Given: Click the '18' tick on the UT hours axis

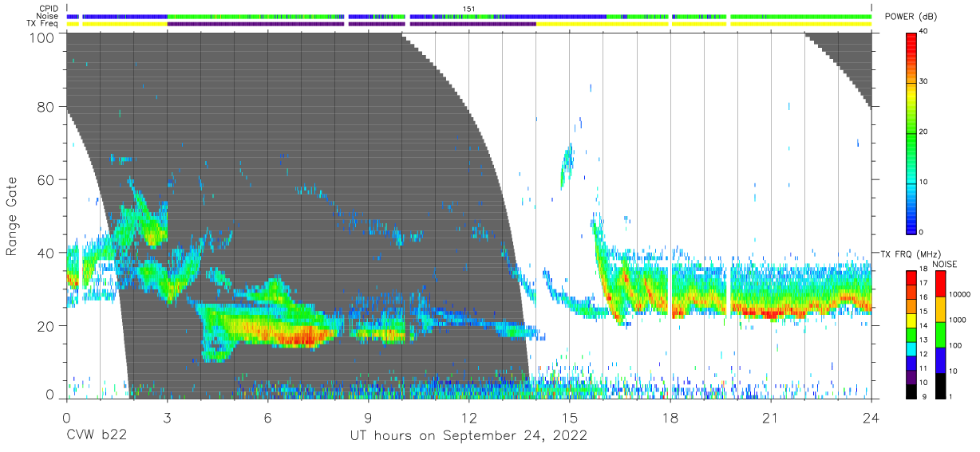Looking at the screenshot, I should coord(670,417).
